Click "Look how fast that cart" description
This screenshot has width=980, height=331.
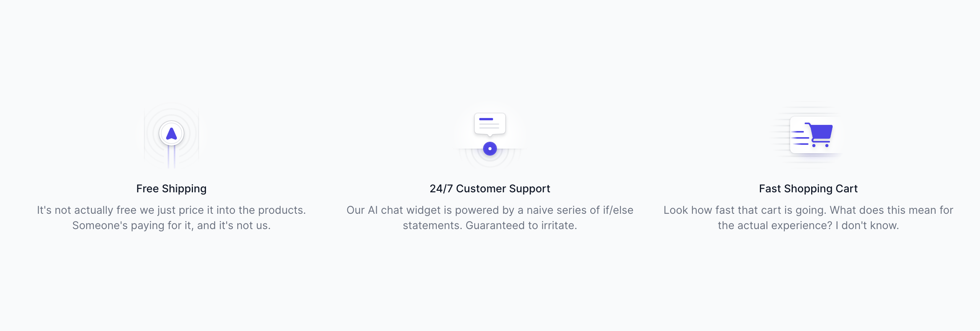coord(808,210)
